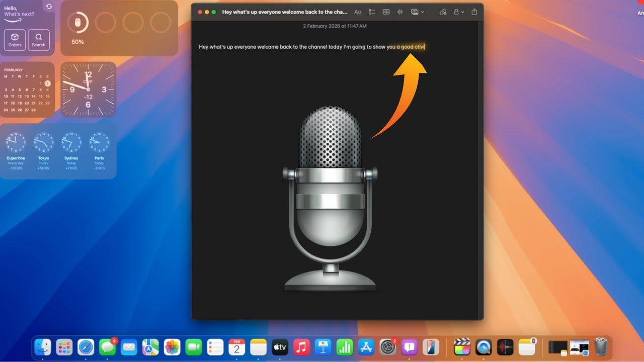Open Voice Memos from the dock
The height and width of the screenshot is (362, 644).
(505, 347)
